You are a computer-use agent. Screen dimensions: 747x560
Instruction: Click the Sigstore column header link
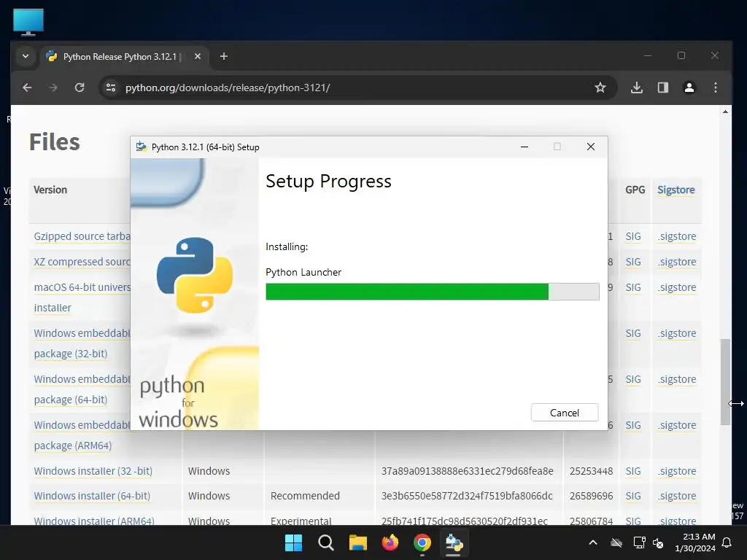pos(676,190)
